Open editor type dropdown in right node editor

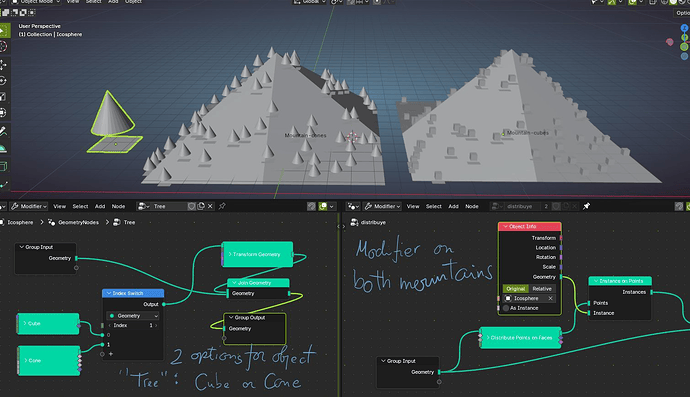tap(353, 206)
